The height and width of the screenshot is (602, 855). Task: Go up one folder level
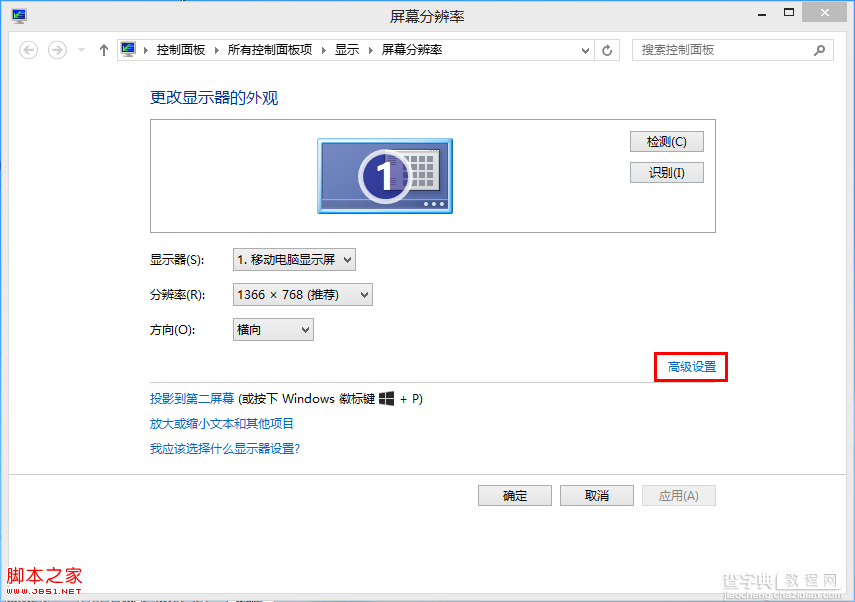tap(104, 50)
